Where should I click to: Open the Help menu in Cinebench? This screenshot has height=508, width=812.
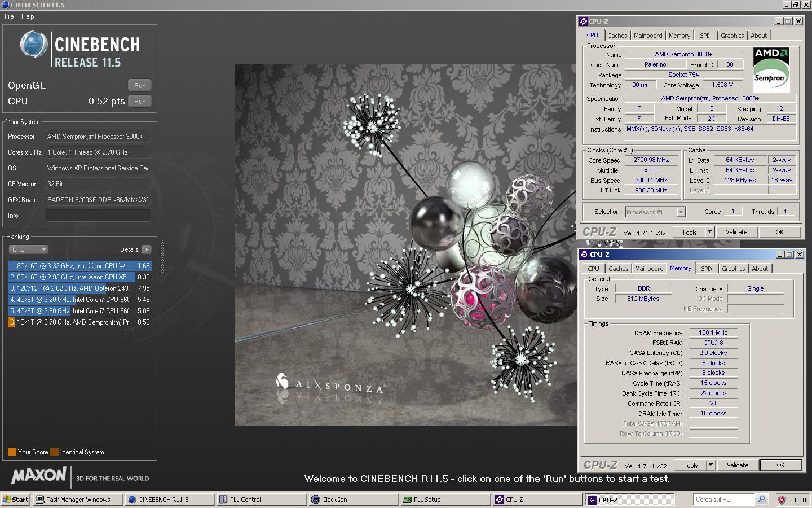click(28, 16)
